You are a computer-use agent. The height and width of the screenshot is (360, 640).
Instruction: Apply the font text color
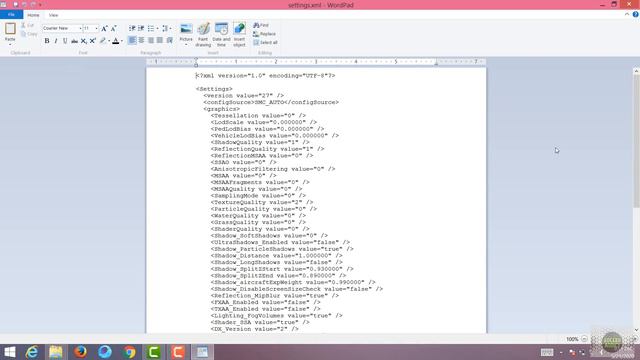point(116,41)
